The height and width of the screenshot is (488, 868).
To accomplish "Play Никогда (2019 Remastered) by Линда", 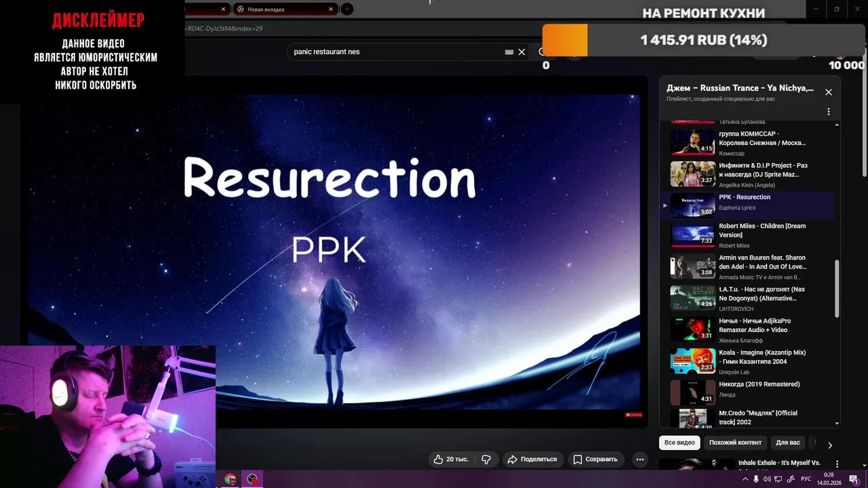I will point(751,392).
